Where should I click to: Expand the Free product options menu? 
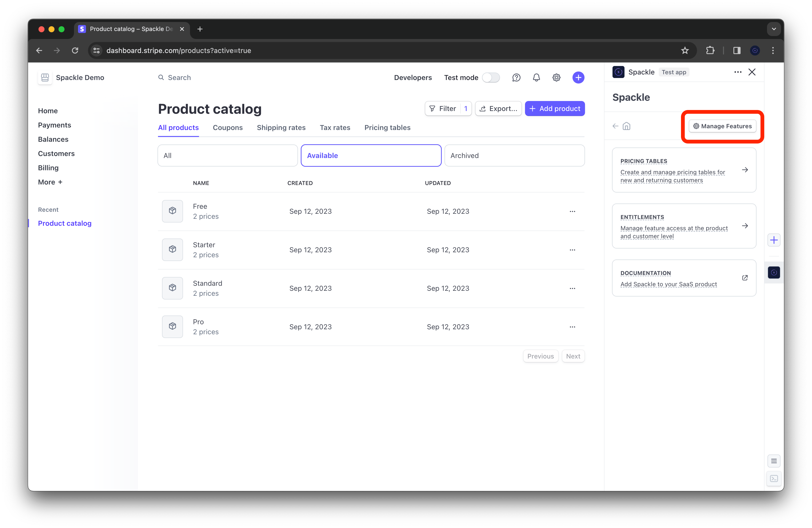tap(572, 211)
